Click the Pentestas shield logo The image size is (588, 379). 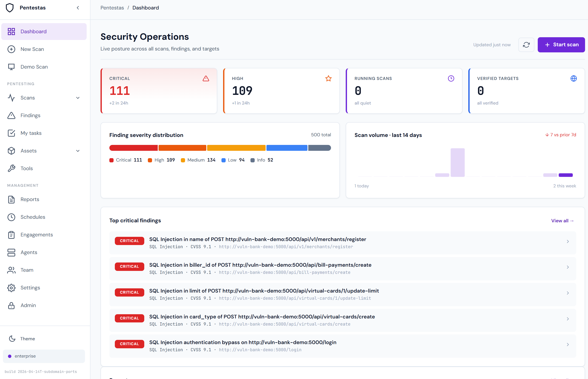pos(10,8)
